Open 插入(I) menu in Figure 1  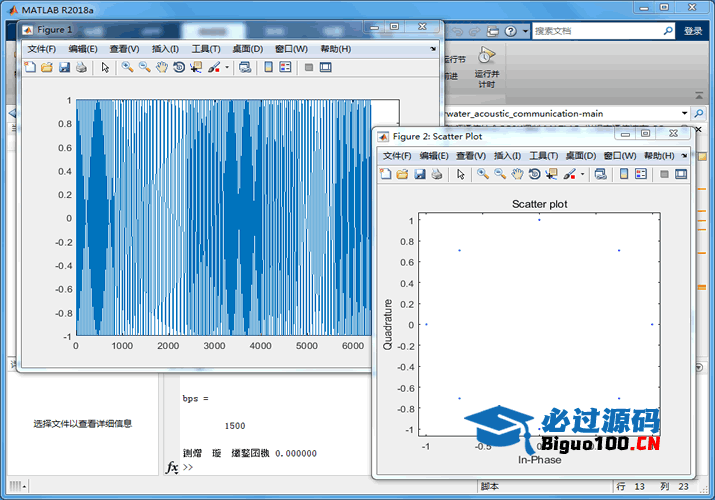165,49
